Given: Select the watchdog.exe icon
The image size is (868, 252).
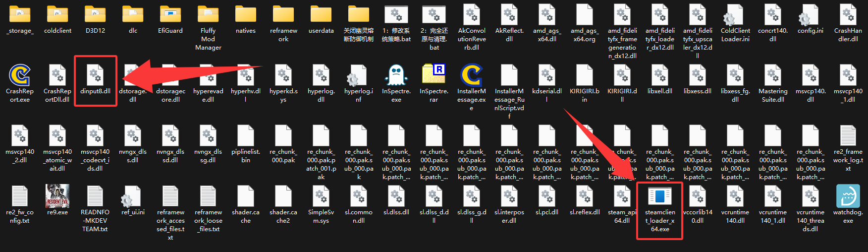Looking at the screenshot, I should [x=848, y=197].
